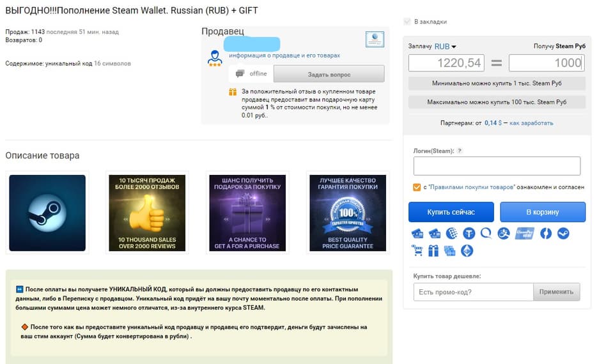
Task: Toggle the 'В закладки' bookmark checkbox
Action: (407, 22)
